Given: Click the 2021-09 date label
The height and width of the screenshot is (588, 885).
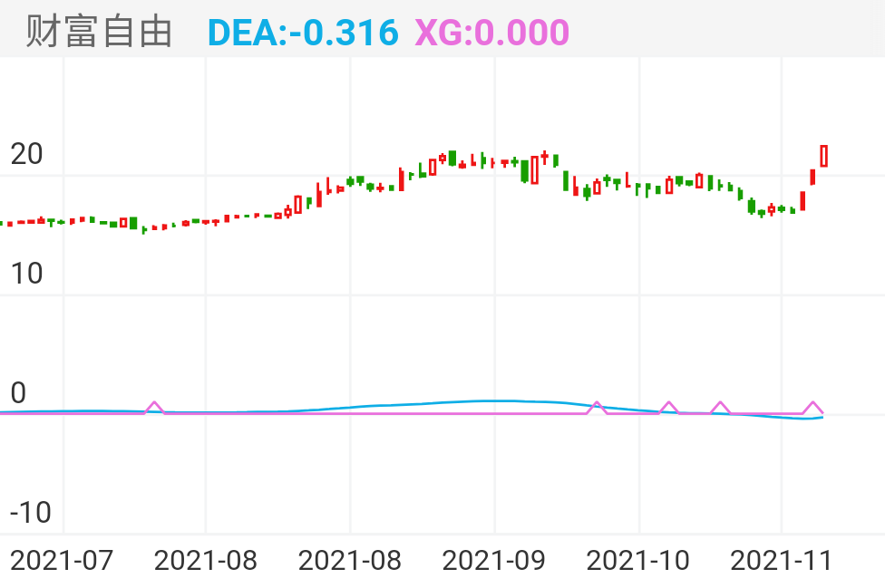Looking at the screenshot, I should tap(494, 561).
